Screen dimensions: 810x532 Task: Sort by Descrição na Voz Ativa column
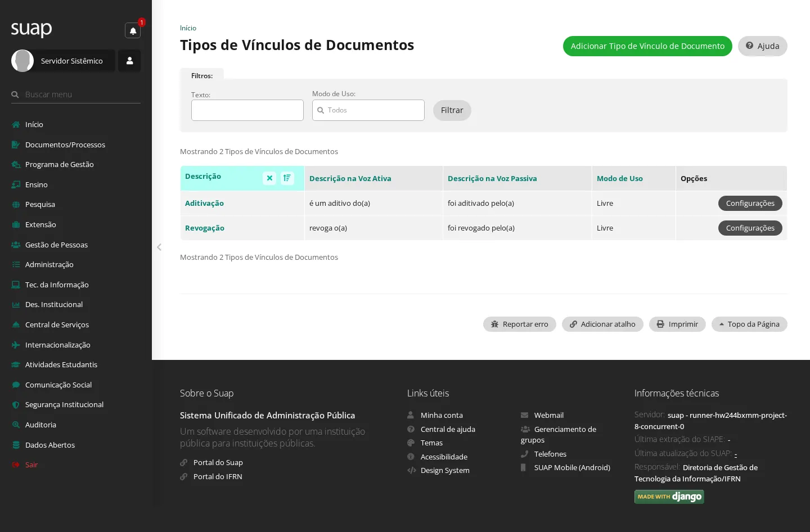pos(350,178)
